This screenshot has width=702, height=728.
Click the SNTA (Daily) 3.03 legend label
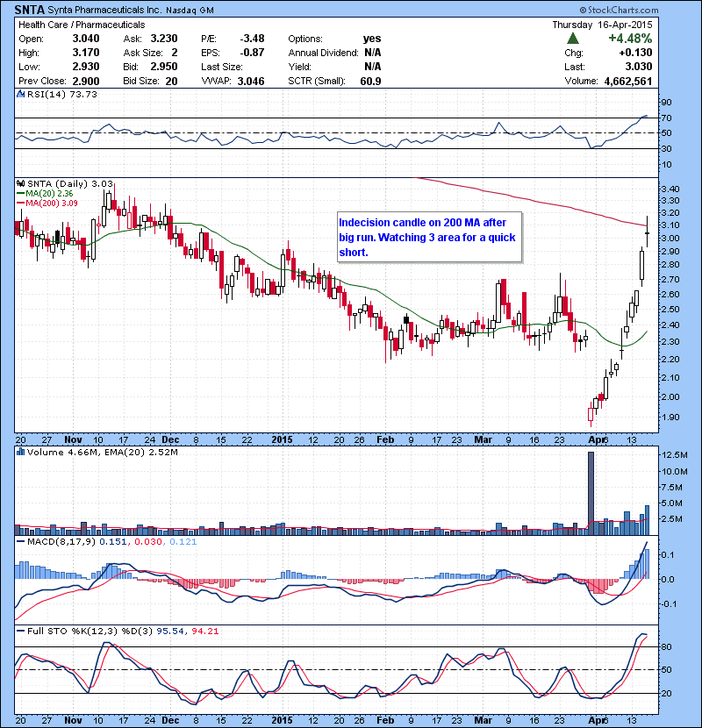[x=70, y=184]
